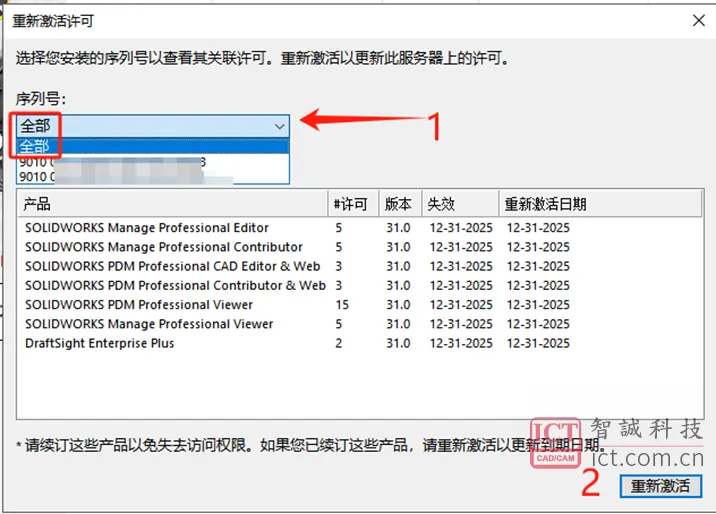Image resolution: width=716 pixels, height=514 pixels.
Task: Click the 重新激活 button
Action: [x=660, y=486]
